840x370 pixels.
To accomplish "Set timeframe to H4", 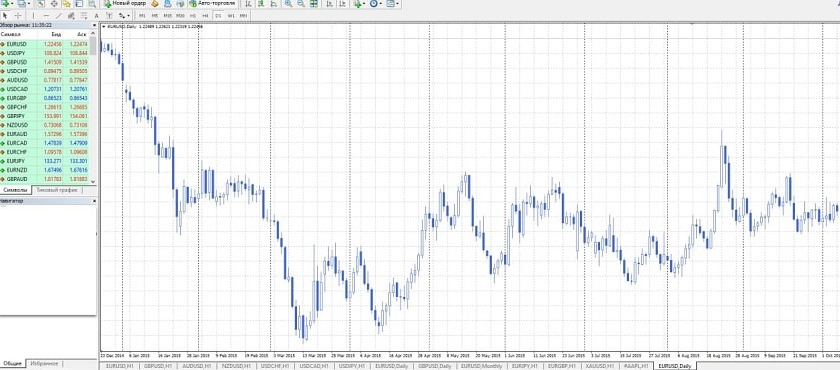I will point(205,16).
